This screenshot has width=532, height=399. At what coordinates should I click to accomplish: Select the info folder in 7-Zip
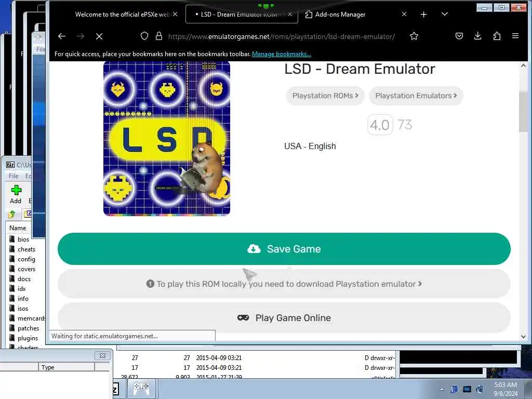19,298
